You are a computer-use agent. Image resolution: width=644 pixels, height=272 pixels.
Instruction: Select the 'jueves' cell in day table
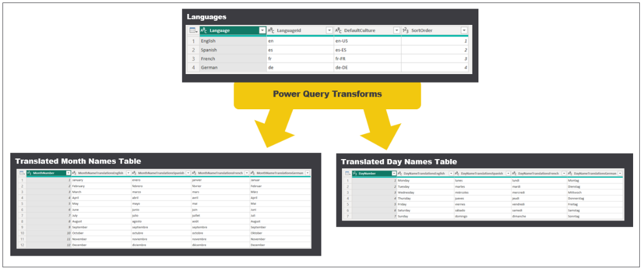pos(483,199)
